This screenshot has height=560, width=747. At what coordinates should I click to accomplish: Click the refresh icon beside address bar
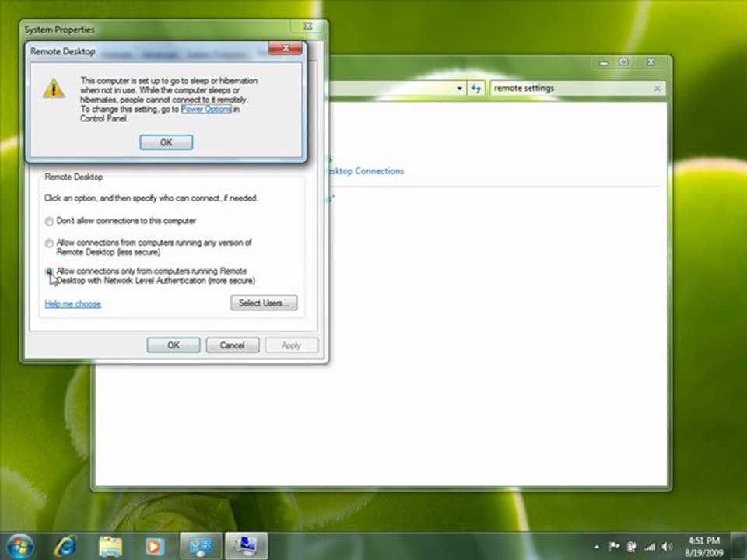tap(476, 88)
